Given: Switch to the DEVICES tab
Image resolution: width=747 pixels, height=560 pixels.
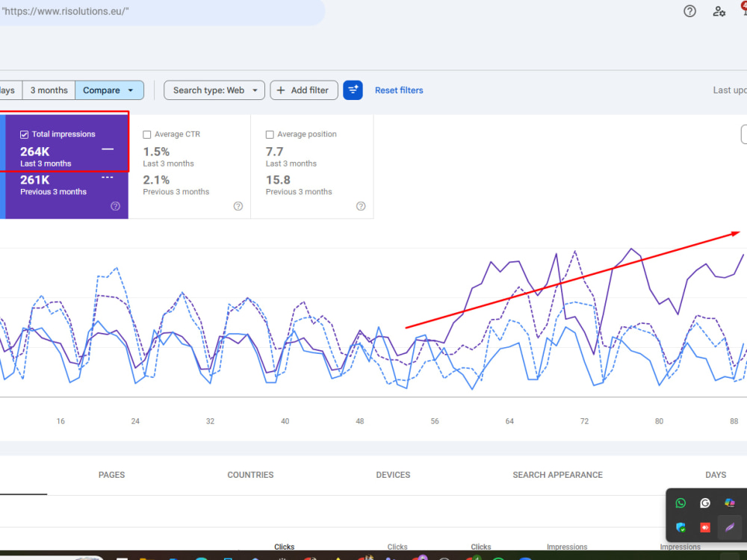Looking at the screenshot, I should point(393,475).
